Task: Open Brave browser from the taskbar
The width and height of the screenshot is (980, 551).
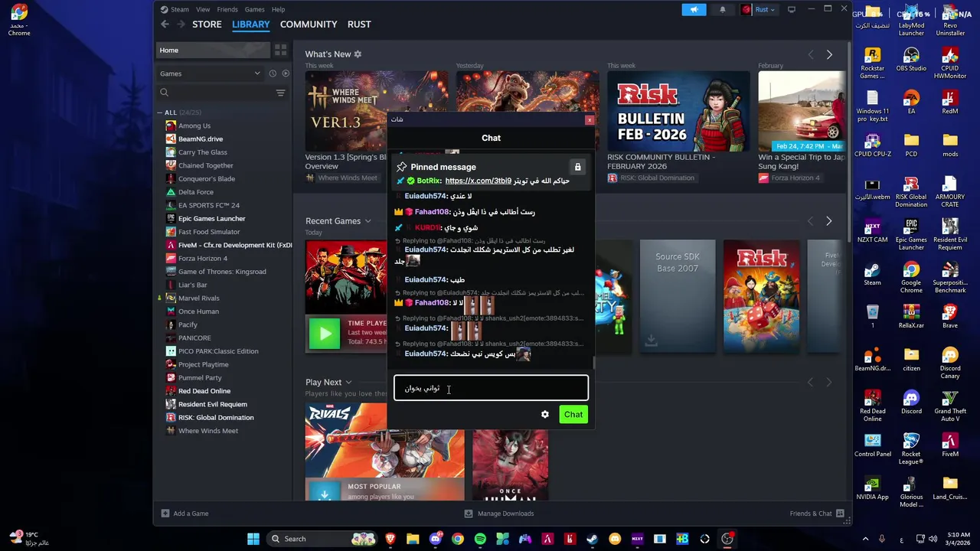Action: pos(390,539)
